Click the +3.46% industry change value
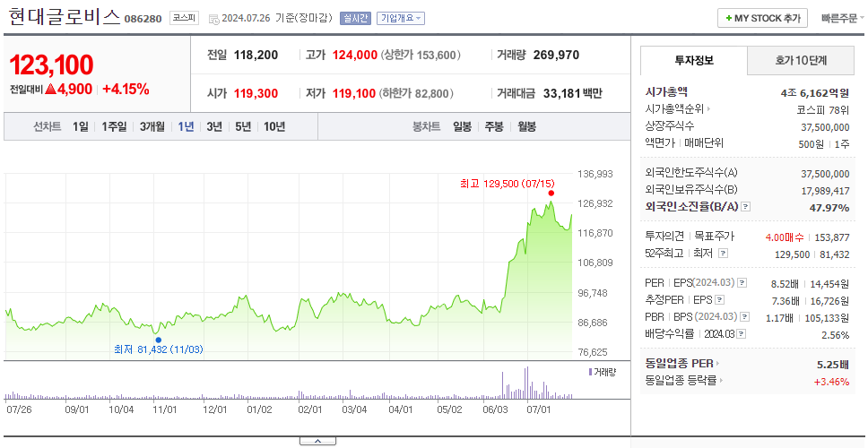 tap(831, 382)
